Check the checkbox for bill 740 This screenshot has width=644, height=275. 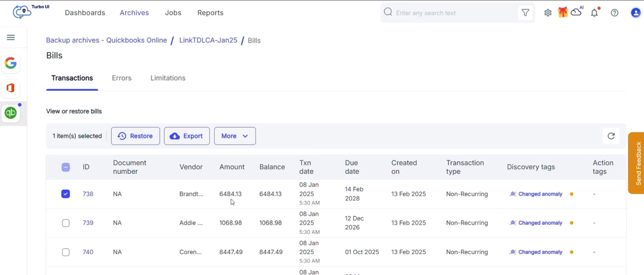[66, 252]
